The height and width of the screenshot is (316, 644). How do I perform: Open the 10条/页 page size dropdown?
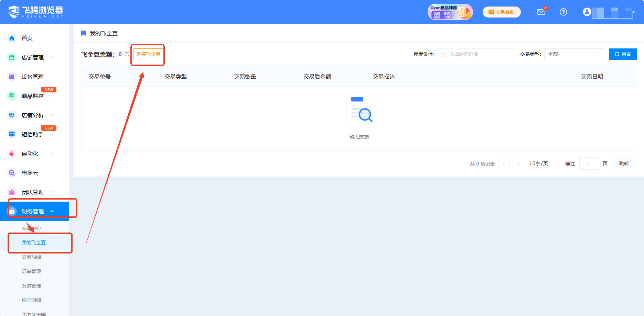542,163
